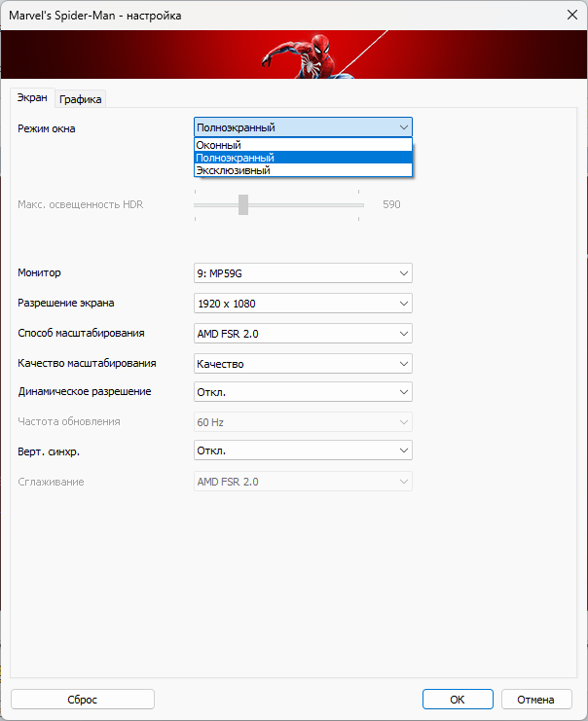This screenshot has width=588, height=721.
Task: Click the Отмена cancel button
Action: point(536,700)
